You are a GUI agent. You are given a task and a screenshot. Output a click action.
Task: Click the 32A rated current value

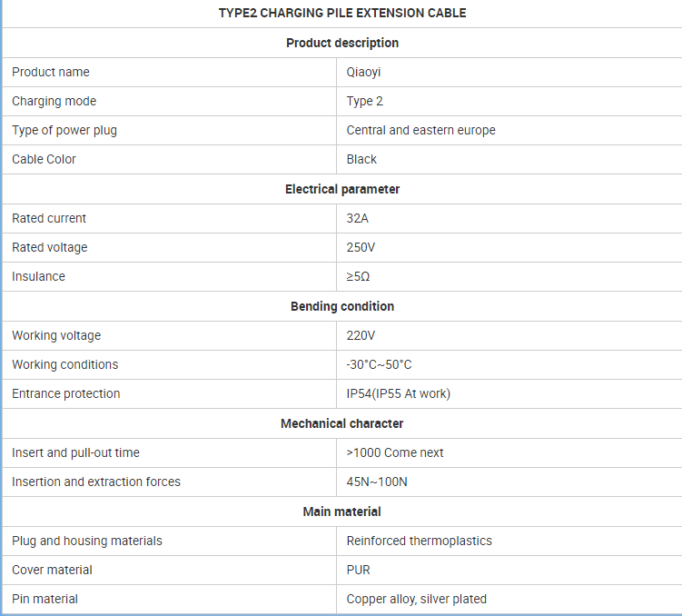357,218
